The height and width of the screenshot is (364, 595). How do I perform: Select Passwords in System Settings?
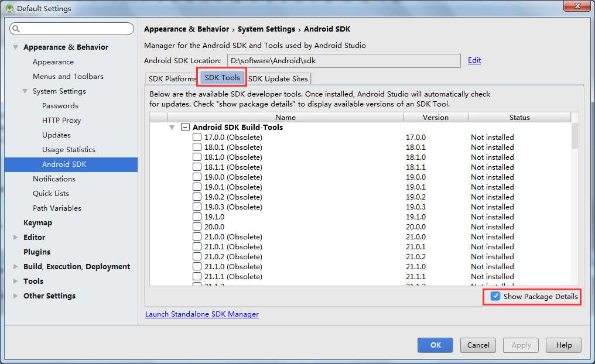coord(60,106)
